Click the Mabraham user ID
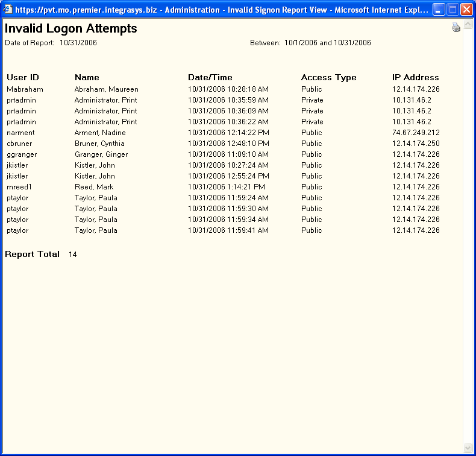 point(25,89)
